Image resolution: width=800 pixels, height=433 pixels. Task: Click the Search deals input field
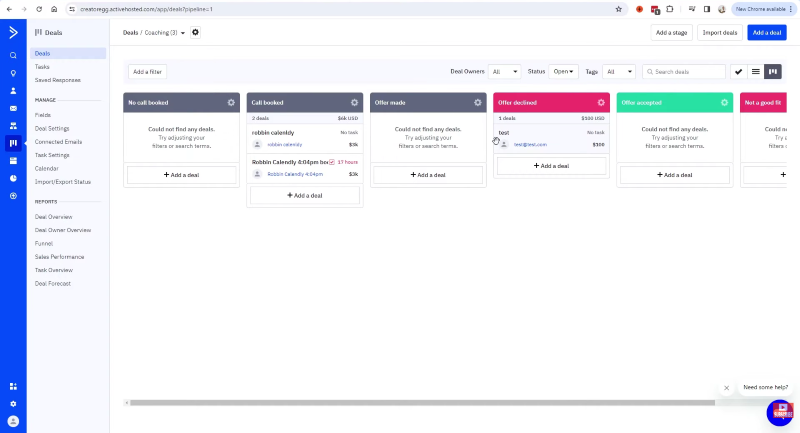pyautogui.click(x=688, y=72)
